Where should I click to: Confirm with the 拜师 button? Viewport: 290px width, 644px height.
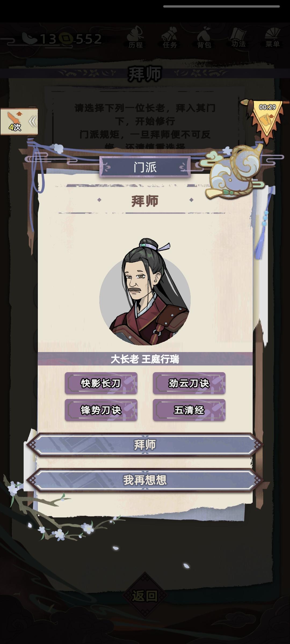(145, 445)
